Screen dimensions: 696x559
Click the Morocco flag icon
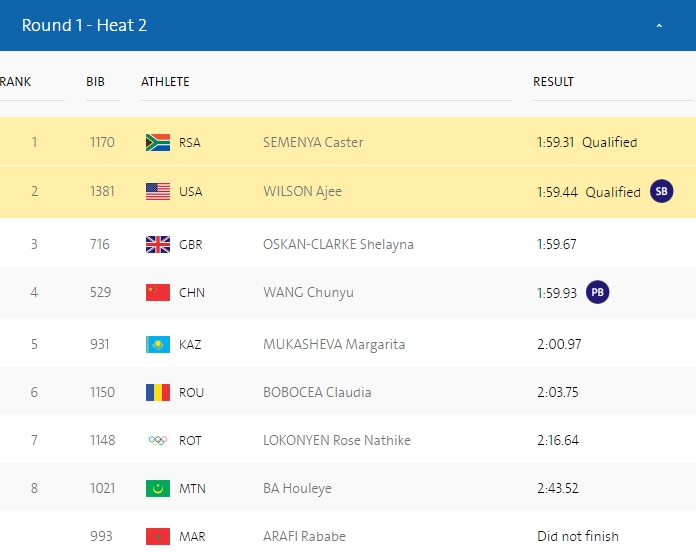pyautogui.click(x=158, y=537)
